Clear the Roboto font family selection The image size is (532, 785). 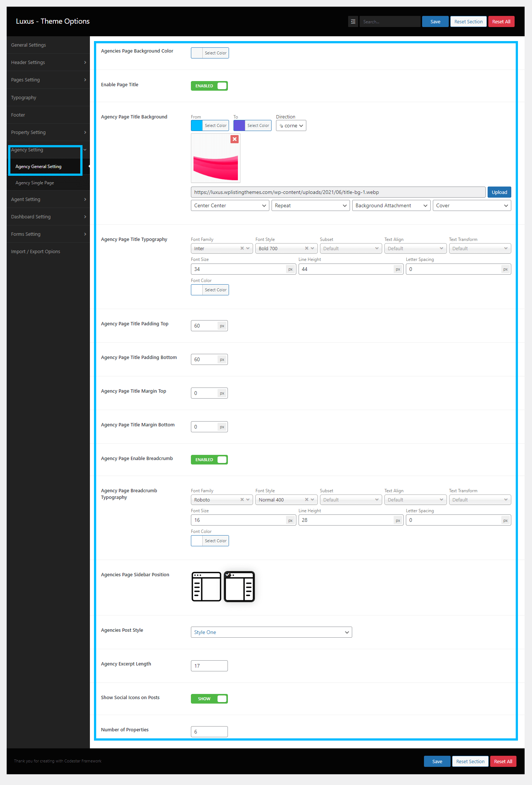click(x=242, y=500)
